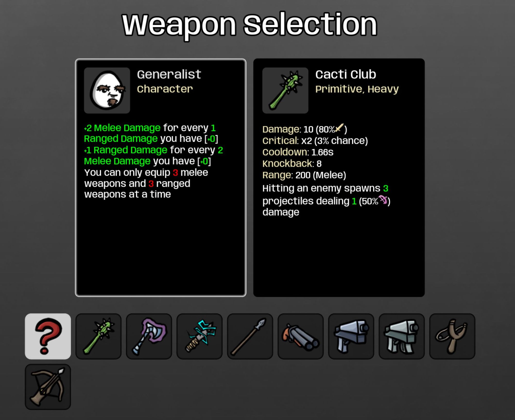
Task: Click the Cacti Club name heading
Action: (x=346, y=74)
